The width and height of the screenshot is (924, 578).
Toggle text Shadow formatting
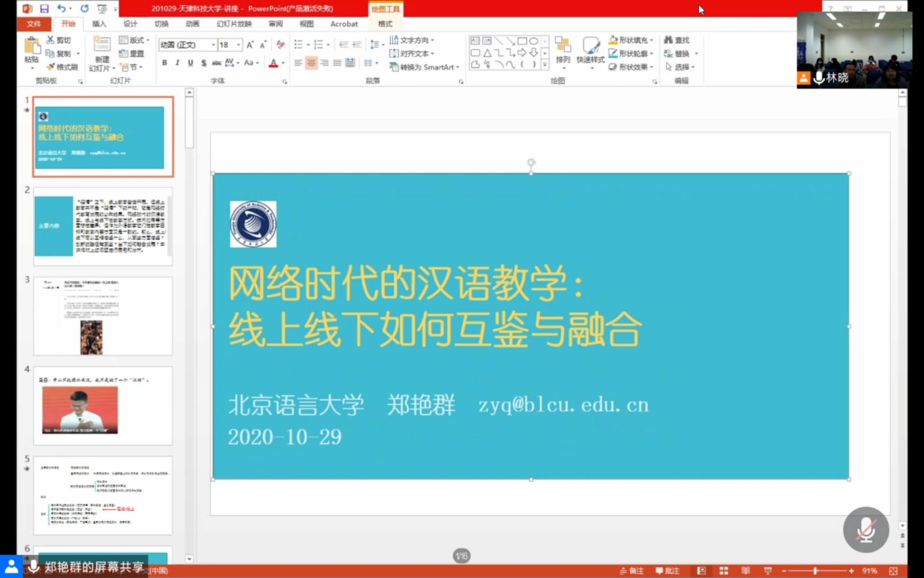(204, 63)
